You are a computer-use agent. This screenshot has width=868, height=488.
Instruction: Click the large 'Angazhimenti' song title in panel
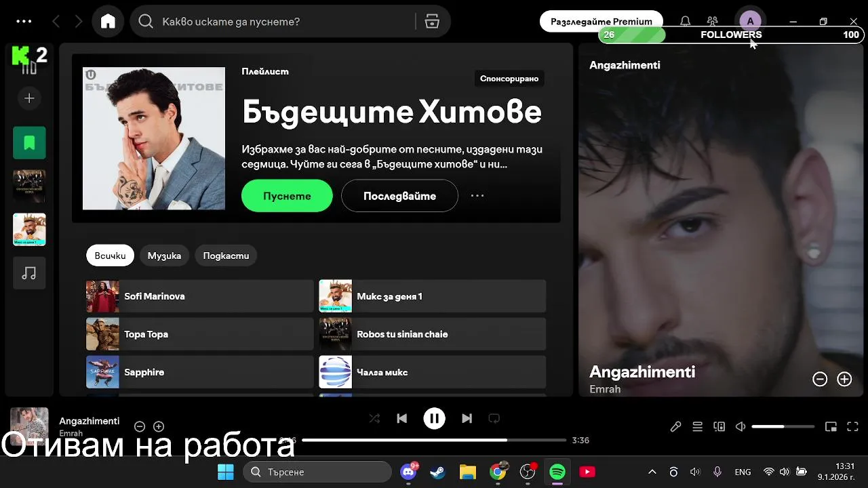click(642, 371)
